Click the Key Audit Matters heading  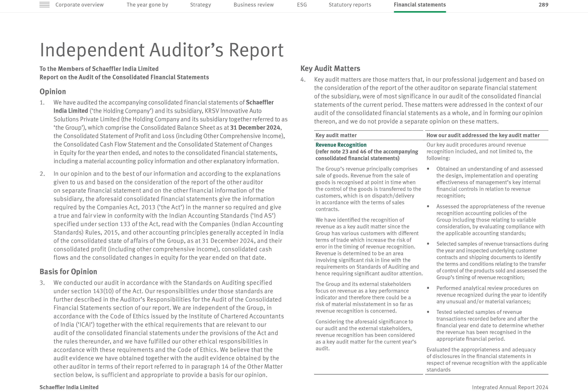point(330,69)
